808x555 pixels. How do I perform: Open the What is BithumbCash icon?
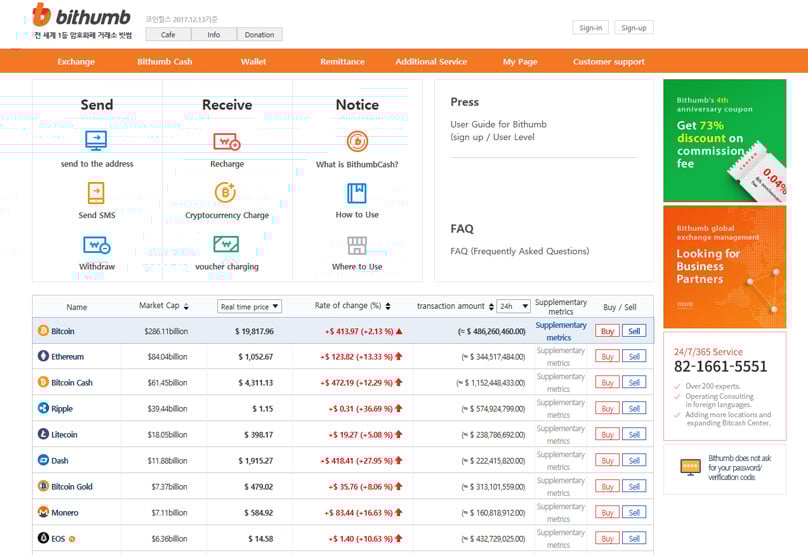click(357, 141)
